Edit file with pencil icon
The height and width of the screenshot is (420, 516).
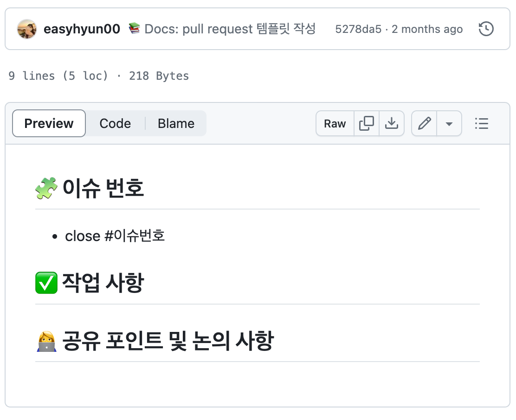[424, 124]
